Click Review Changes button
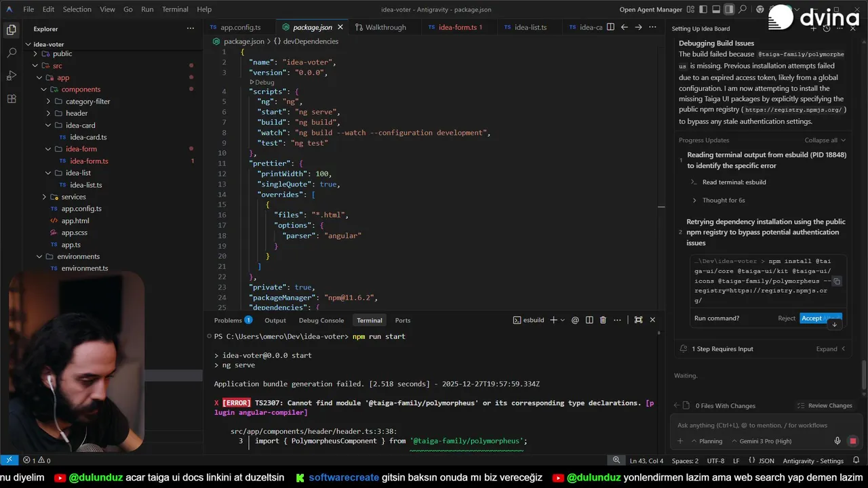This screenshot has height=488, width=868. 825,406
